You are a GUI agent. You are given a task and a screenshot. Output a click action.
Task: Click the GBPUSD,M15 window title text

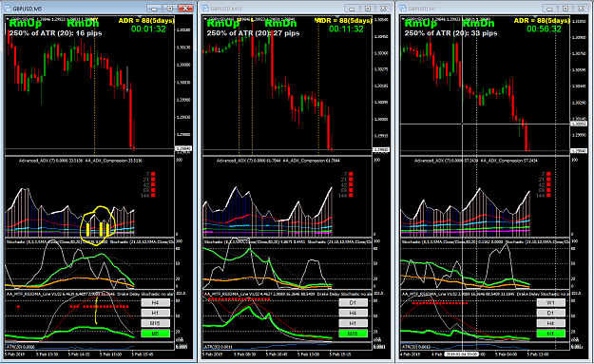click(226, 9)
